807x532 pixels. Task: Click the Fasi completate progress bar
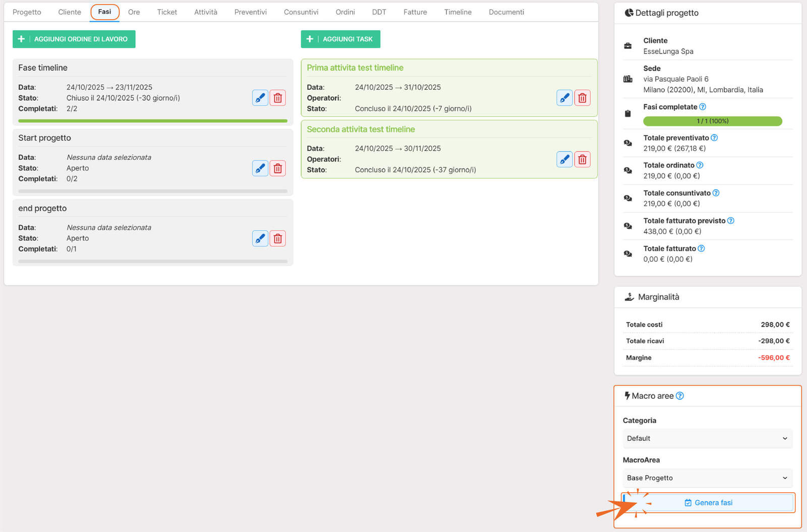712,121
